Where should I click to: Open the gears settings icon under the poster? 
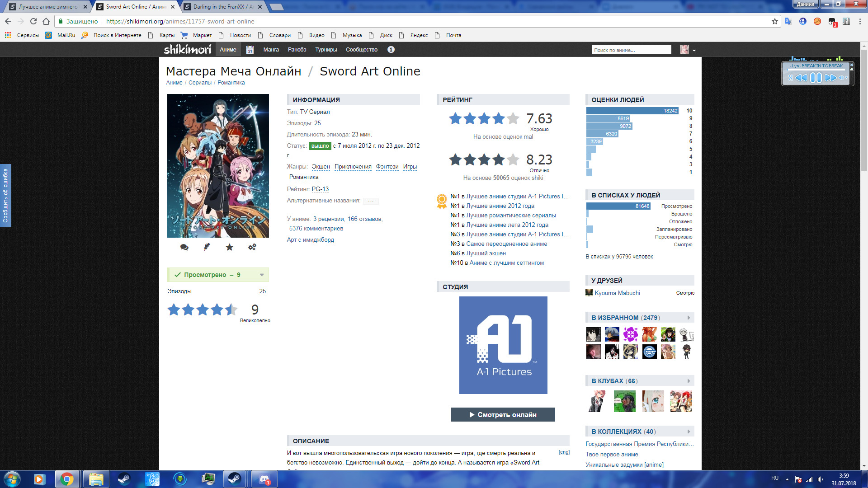[x=252, y=247]
